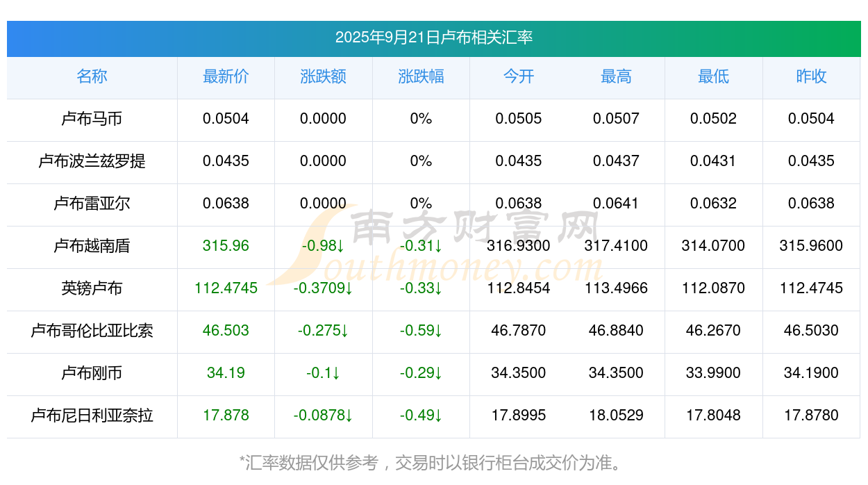Viewport: 868px width, 485px height.
Task: Select the 卢布刚币 row name
Action: pyautogui.click(x=92, y=373)
